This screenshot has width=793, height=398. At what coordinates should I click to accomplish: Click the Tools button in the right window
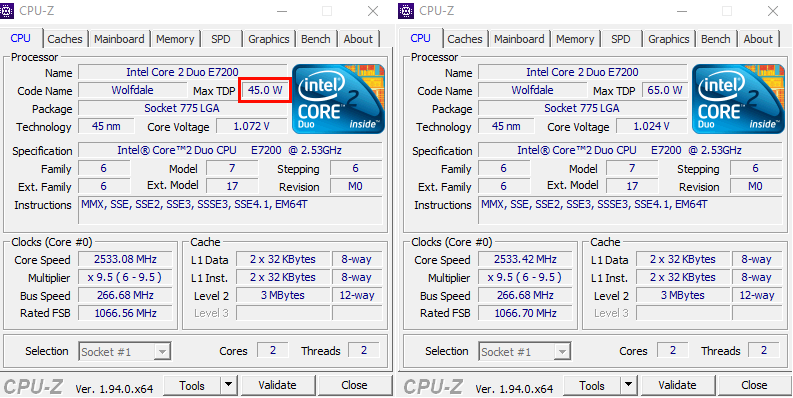tap(592, 386)
